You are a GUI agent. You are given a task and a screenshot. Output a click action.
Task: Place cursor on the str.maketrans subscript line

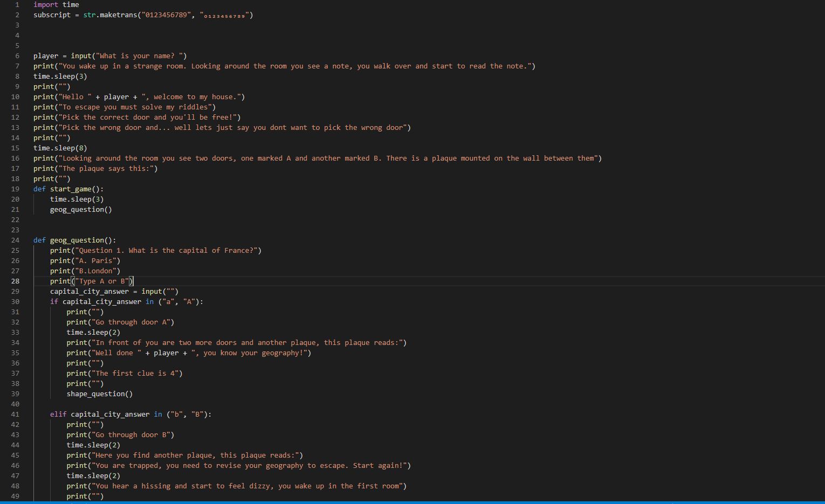(143, 15)
